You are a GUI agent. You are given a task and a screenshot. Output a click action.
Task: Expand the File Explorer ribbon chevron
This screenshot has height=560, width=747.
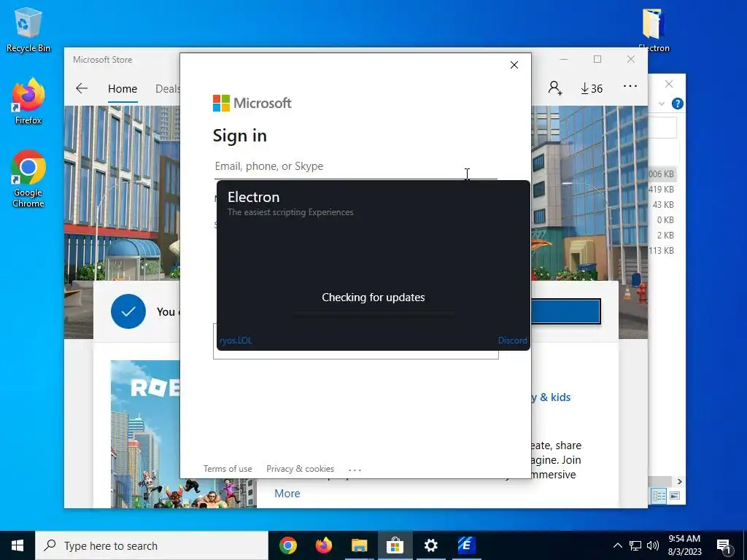[661, 104]
